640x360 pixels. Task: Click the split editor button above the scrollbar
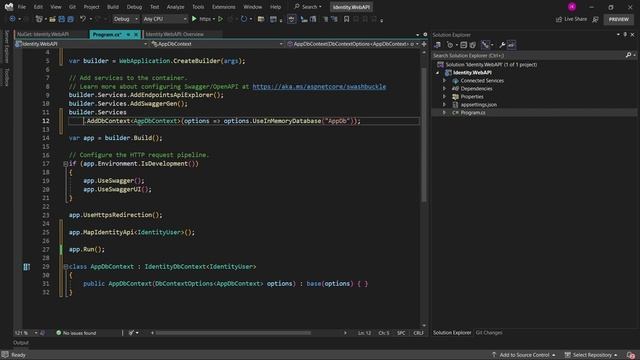(424, 44)
